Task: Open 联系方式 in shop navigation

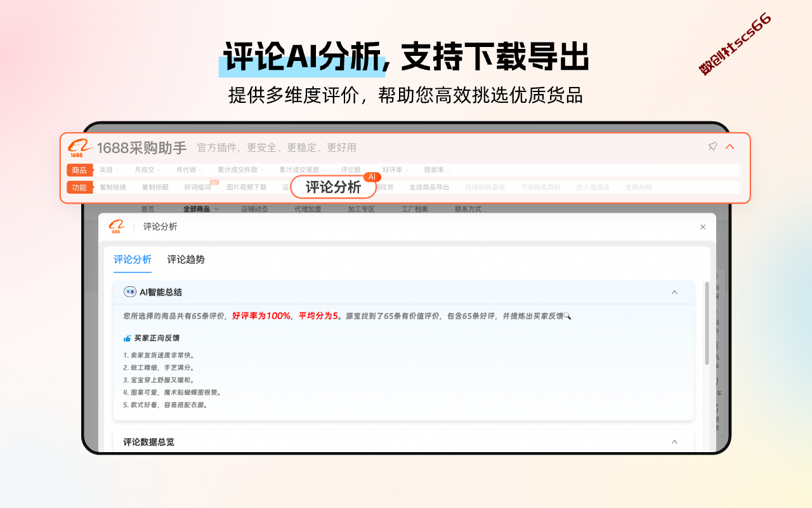Action: click(x=468, y=209)
